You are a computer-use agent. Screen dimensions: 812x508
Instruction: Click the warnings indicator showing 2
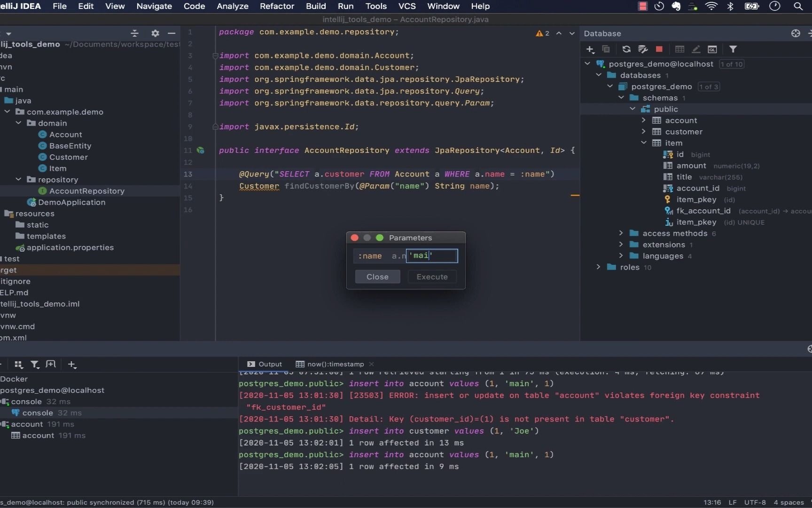point(543,33)
